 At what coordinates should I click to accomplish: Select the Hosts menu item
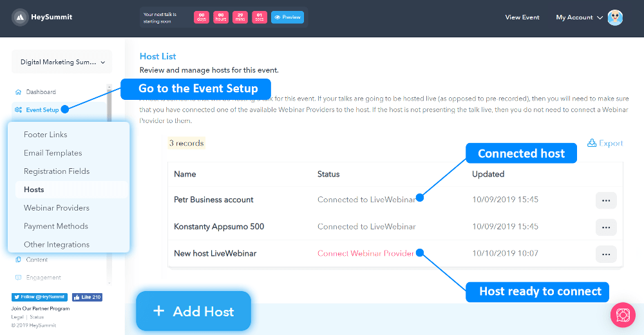[71, 189]
